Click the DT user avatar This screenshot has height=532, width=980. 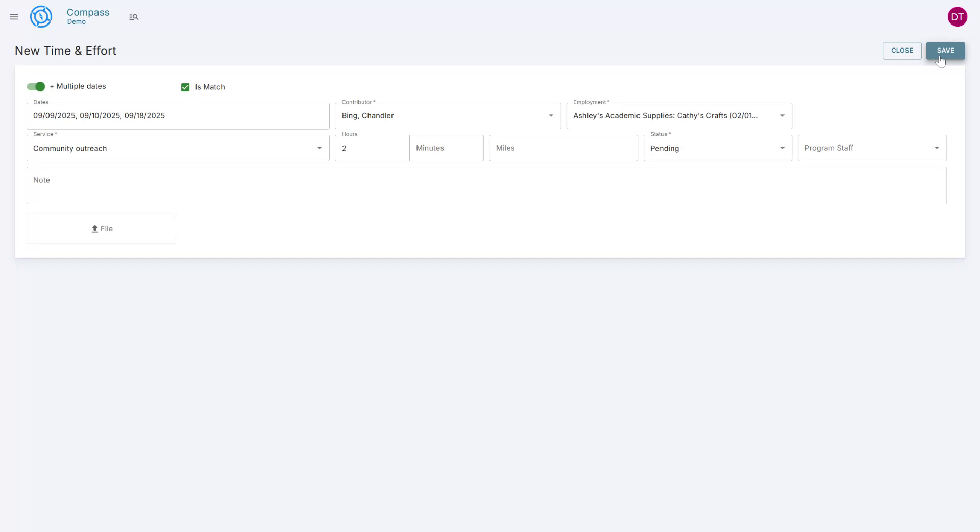tap(958, 16)
